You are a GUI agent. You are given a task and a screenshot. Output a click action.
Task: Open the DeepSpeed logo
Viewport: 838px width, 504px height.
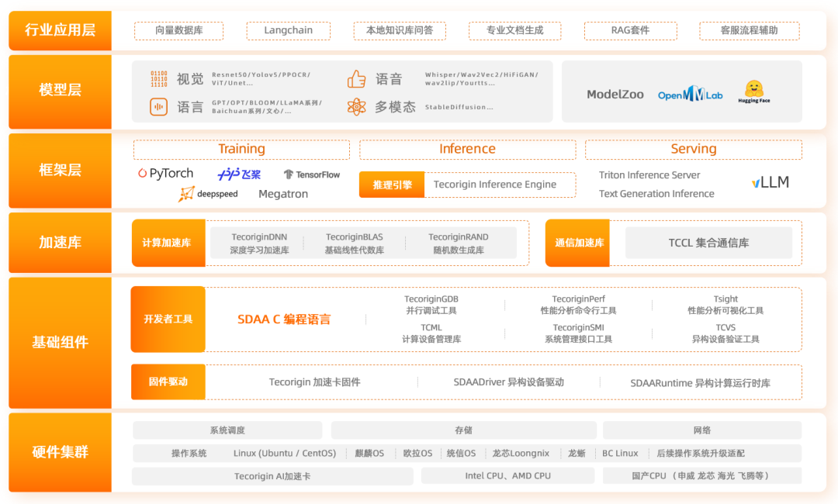[x=208, y=194]
